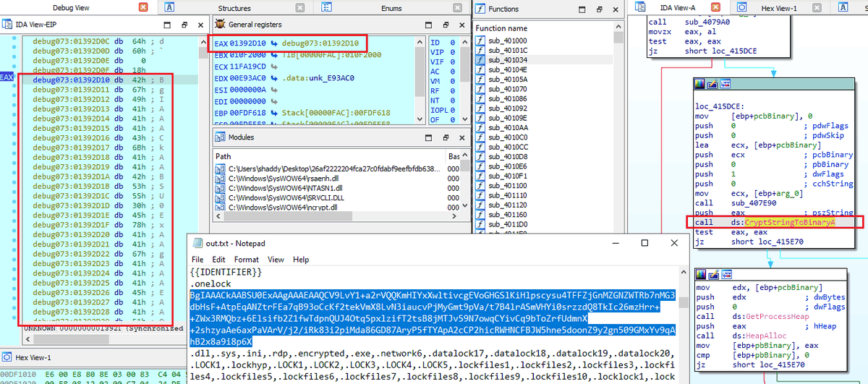Click the General registers bug icon
The height and width of the screenshot is (384, 868).
220,24
